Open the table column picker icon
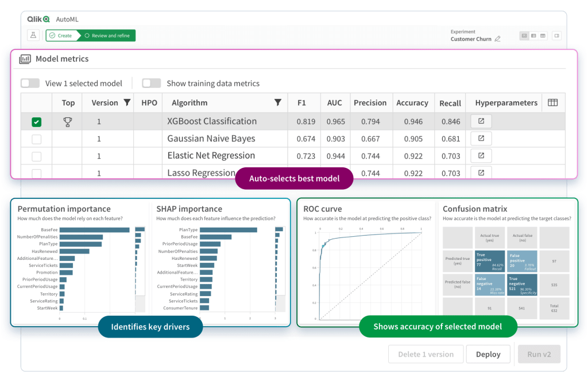The width and height of the screenshot is (588, 372). (x=552, y=103)
